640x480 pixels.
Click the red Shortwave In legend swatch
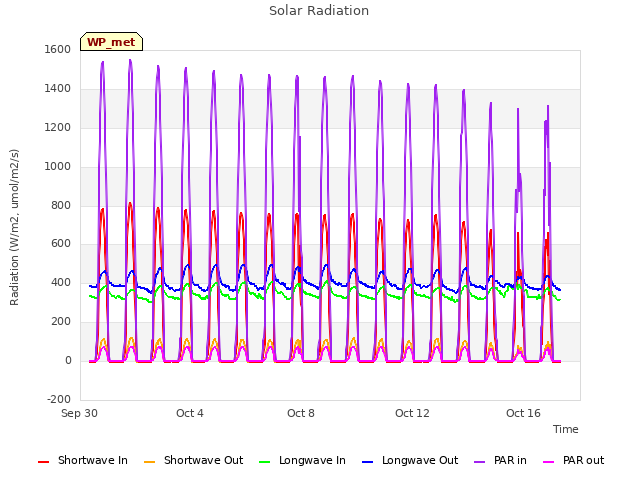point(43,462)
